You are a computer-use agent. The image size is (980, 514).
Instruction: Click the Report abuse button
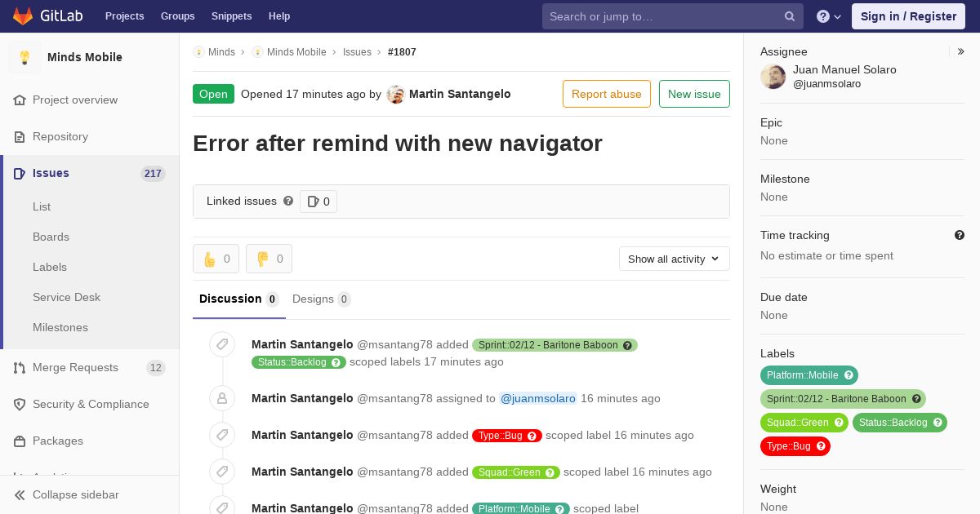click(607, 94)
